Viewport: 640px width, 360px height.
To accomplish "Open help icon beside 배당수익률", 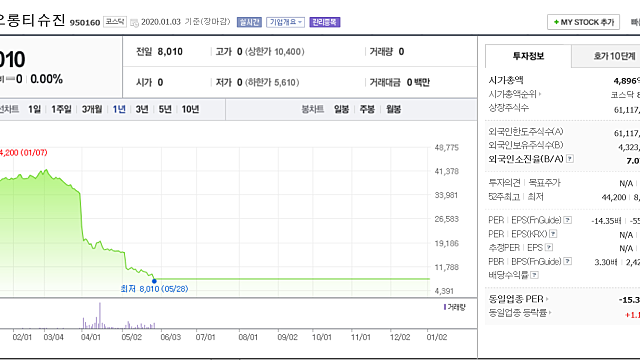I will pos(534,275).
